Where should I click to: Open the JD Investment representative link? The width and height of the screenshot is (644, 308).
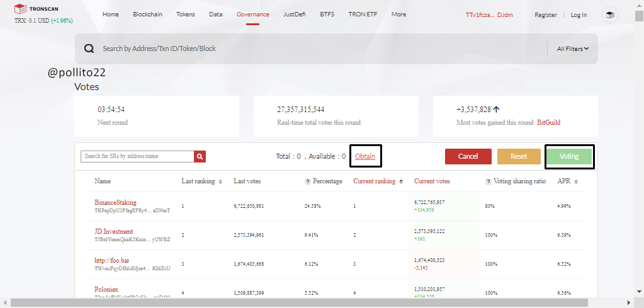pos(114,232)
